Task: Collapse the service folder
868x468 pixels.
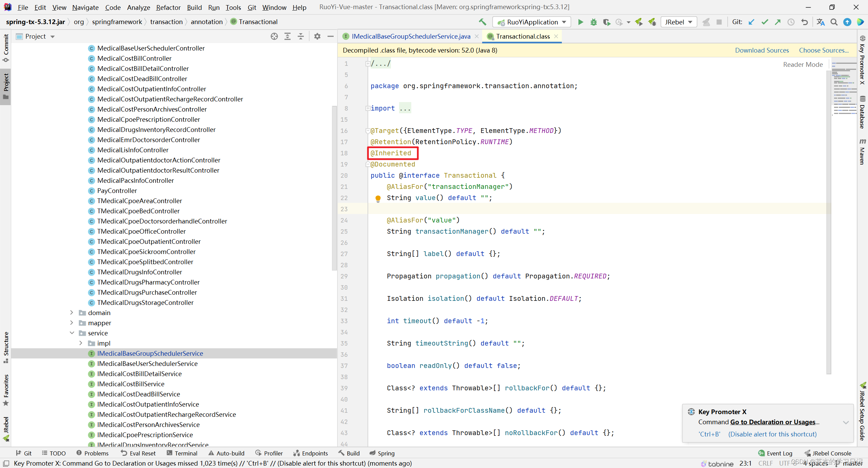Action: [x=72, y=333]
